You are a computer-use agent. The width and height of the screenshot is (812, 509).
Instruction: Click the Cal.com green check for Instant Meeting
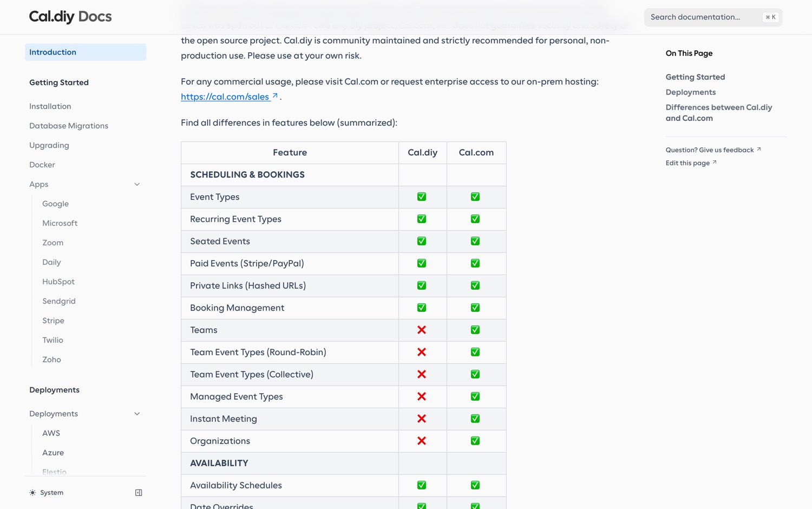pyautogui.click(x=475, y=419)
